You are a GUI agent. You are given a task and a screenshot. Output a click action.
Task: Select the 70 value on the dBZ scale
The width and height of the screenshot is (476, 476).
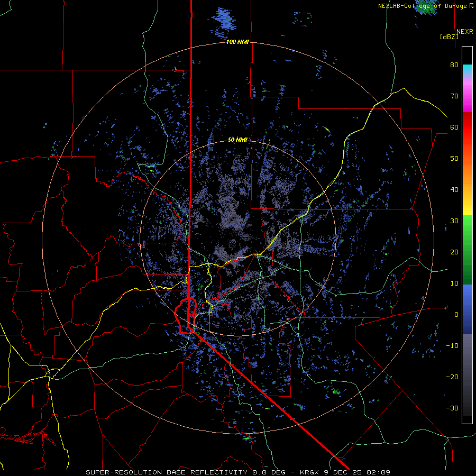point(454,96)
